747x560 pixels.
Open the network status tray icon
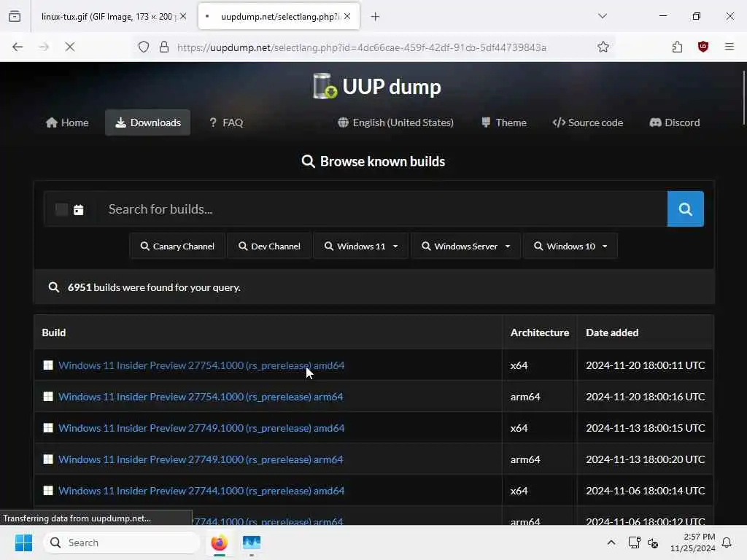pyautogui.click(x=634, y=542)
